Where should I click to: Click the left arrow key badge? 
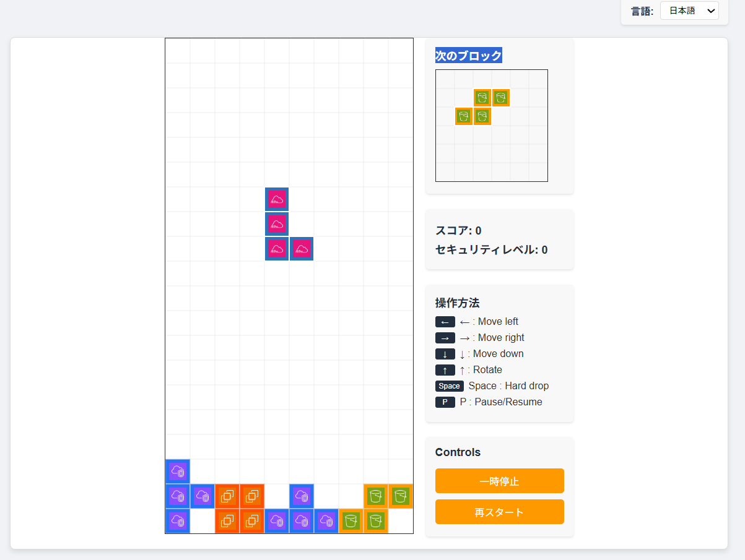pyautogui.click(x=445, y=322)
